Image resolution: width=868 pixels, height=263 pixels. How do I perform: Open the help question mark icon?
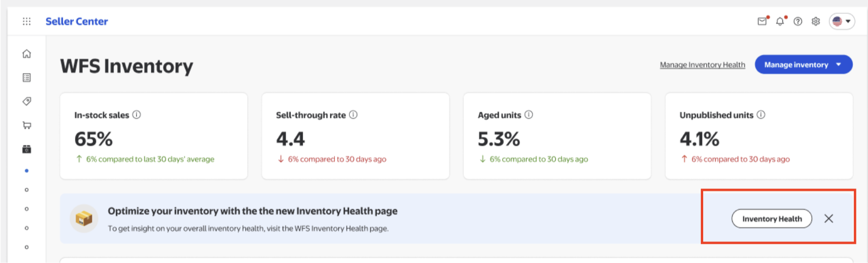click(x=798, y=21)
